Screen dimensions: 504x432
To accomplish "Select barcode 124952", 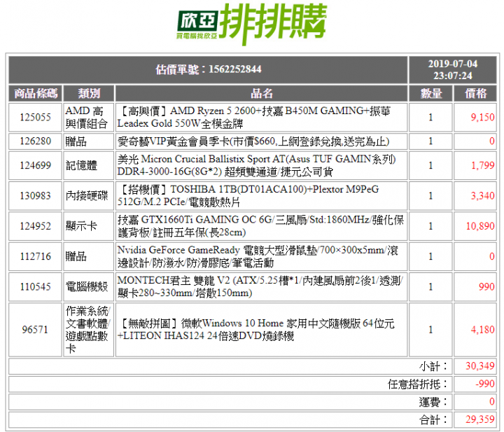I will (36, 226).
